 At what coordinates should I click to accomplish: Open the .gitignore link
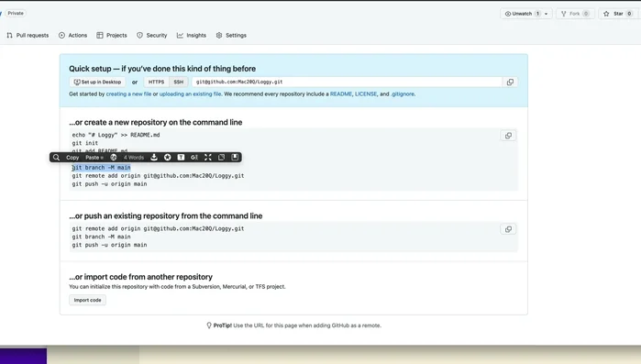click(x=403, y=94)
